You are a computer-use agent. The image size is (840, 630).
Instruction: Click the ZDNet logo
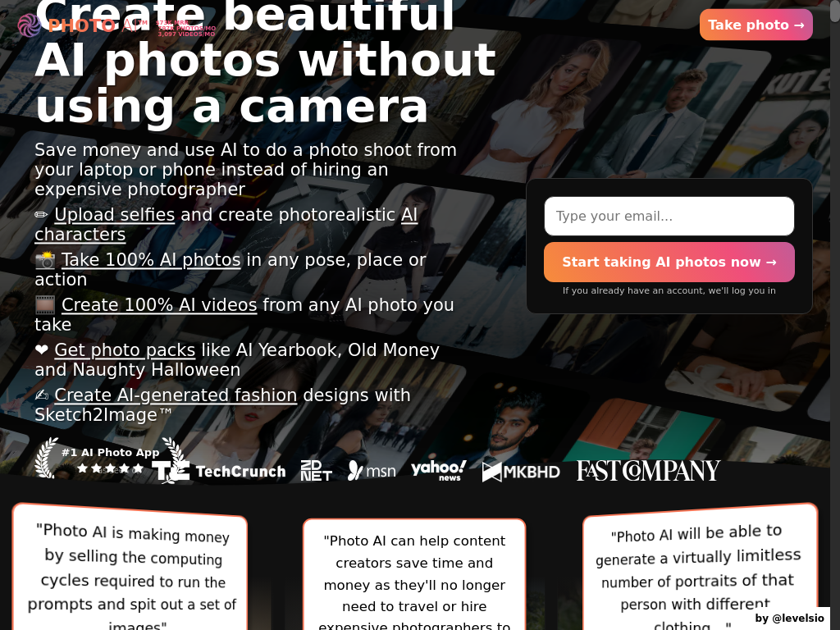(x=316, y=471)
